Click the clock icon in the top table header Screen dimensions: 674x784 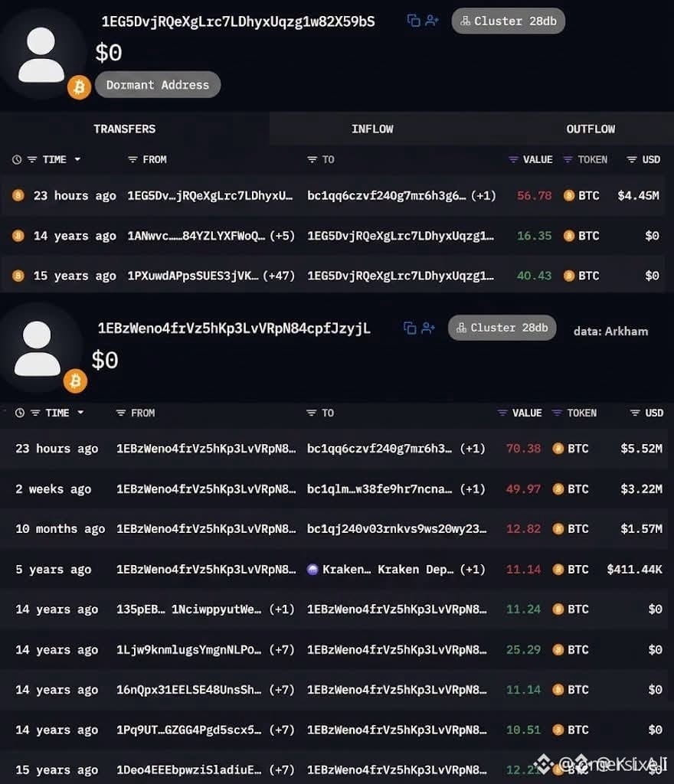pyautogui.click(x=17, y=159)
